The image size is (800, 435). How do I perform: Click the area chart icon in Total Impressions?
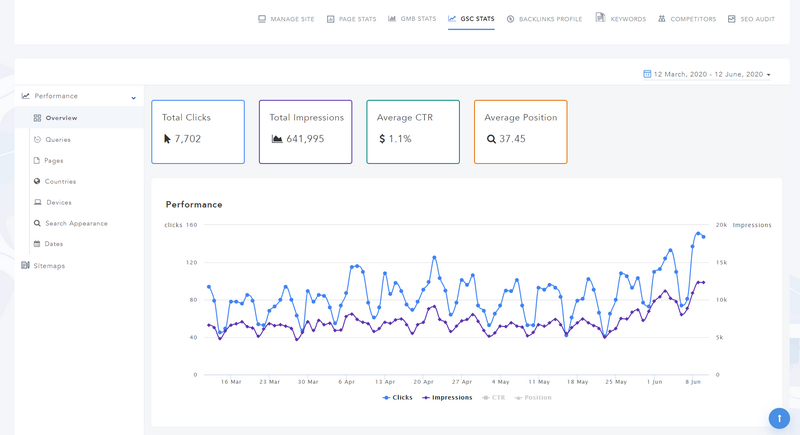pos(277,139)
